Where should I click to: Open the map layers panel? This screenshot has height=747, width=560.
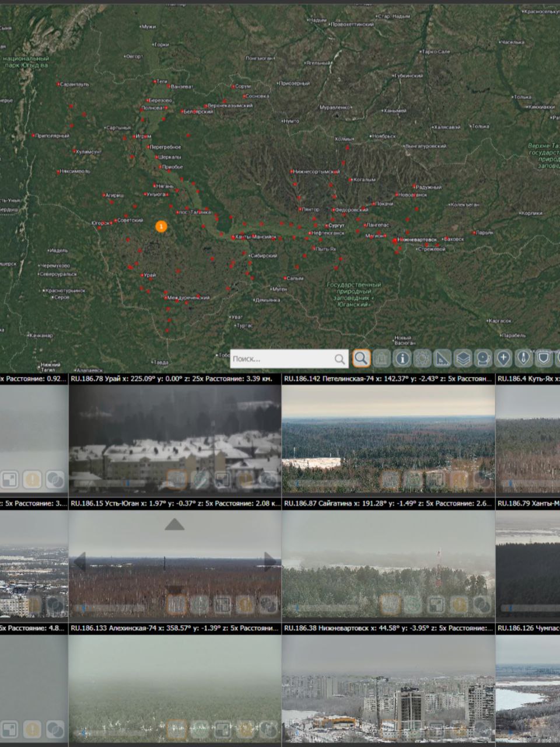(463, 358)
